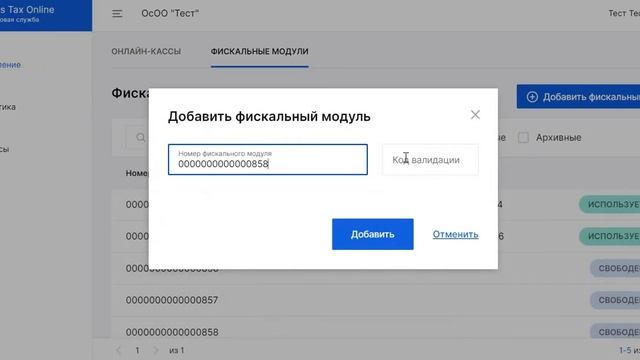Click page number 1 in pagination

[137, 350]
